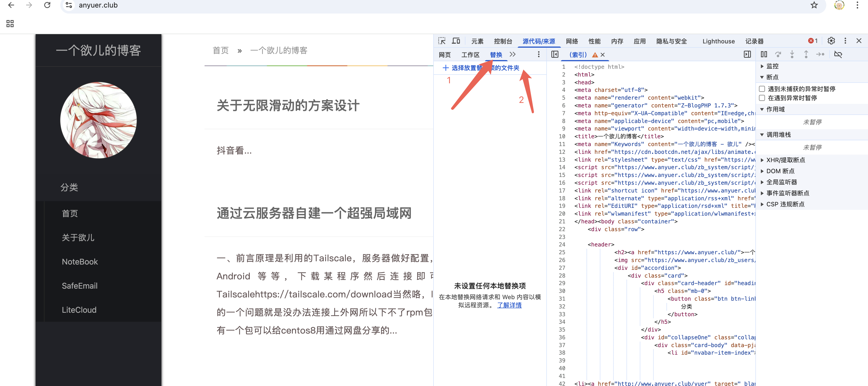Hide the navigator sidebar icon

pyautogui.click(x=555, y=54)
